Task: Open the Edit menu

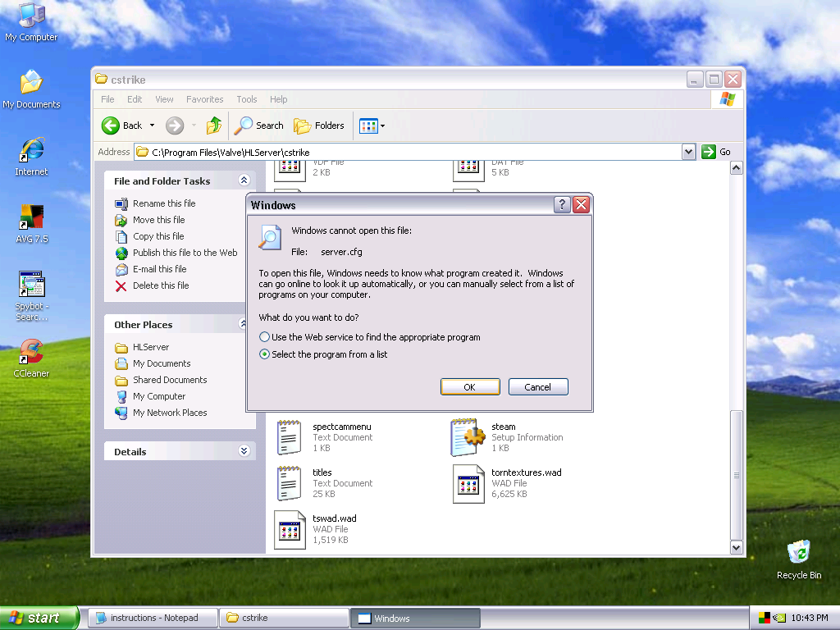Action: tap(135, 99)
